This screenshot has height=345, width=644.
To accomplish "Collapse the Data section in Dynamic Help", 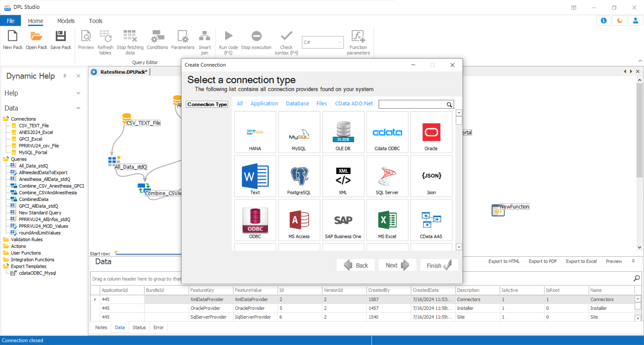I will (78, 108).
